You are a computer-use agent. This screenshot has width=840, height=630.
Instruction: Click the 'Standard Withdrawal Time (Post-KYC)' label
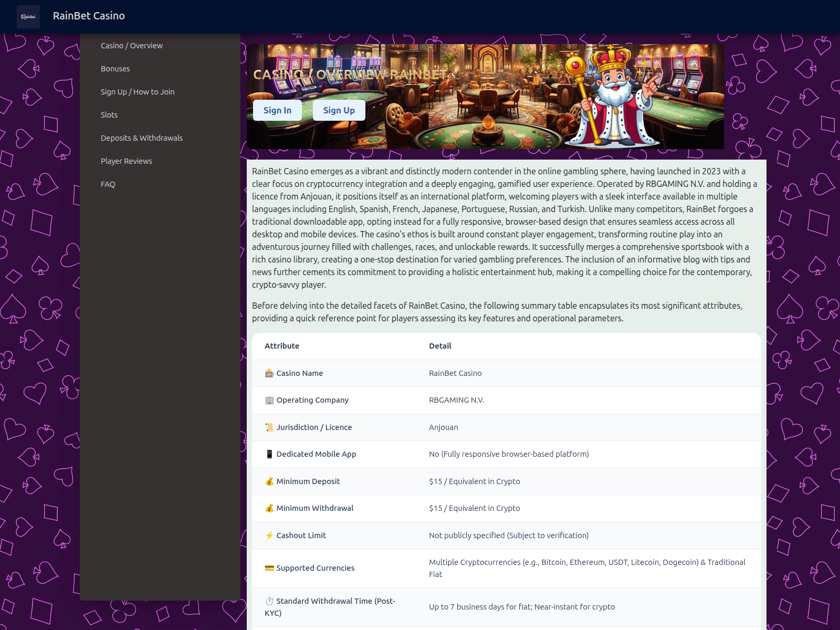click(x=330, y=607)
